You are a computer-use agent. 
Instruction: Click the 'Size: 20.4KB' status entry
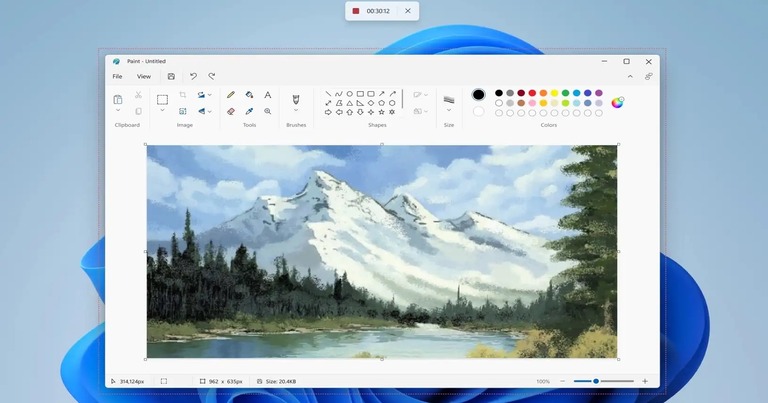277,381
